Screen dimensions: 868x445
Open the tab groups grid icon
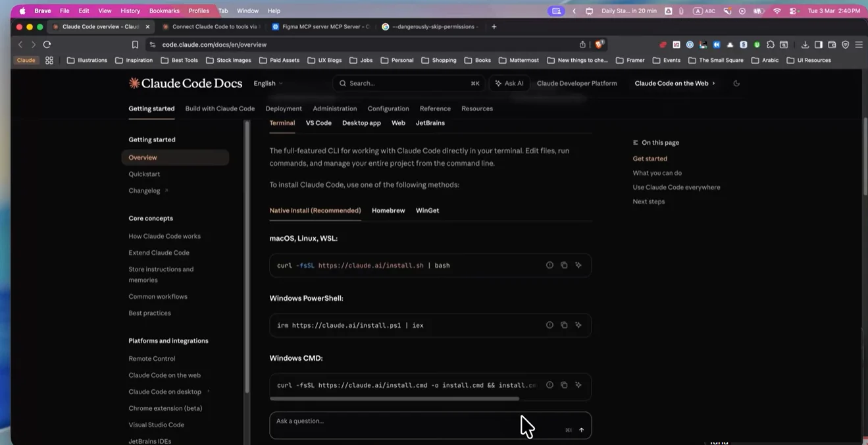click(49, 60)
